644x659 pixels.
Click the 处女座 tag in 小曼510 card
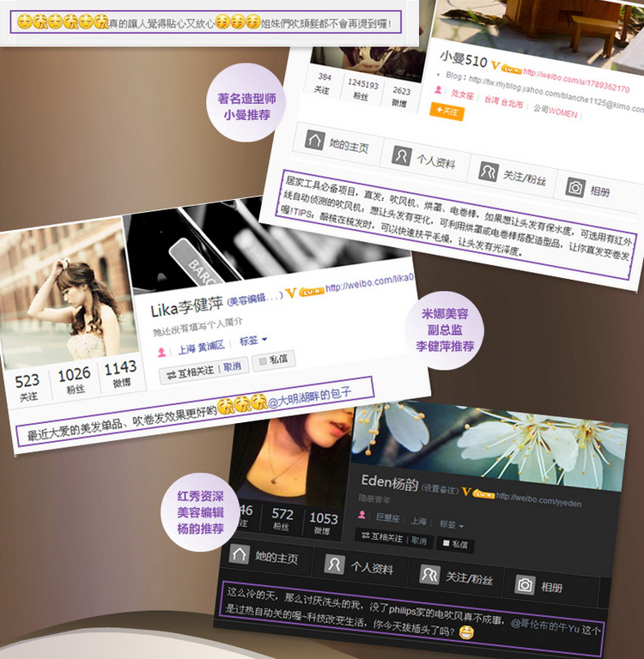[x=462, y=94]
